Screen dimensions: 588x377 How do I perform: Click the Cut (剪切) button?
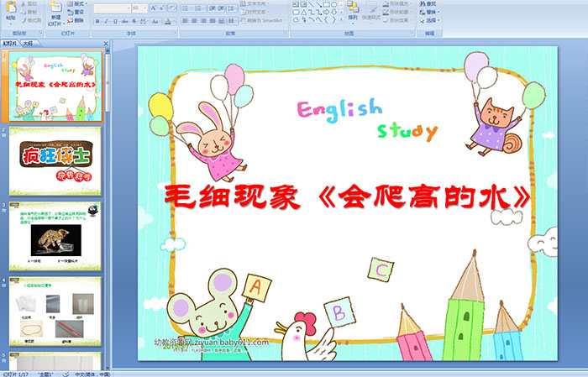[x=29, y=4]
